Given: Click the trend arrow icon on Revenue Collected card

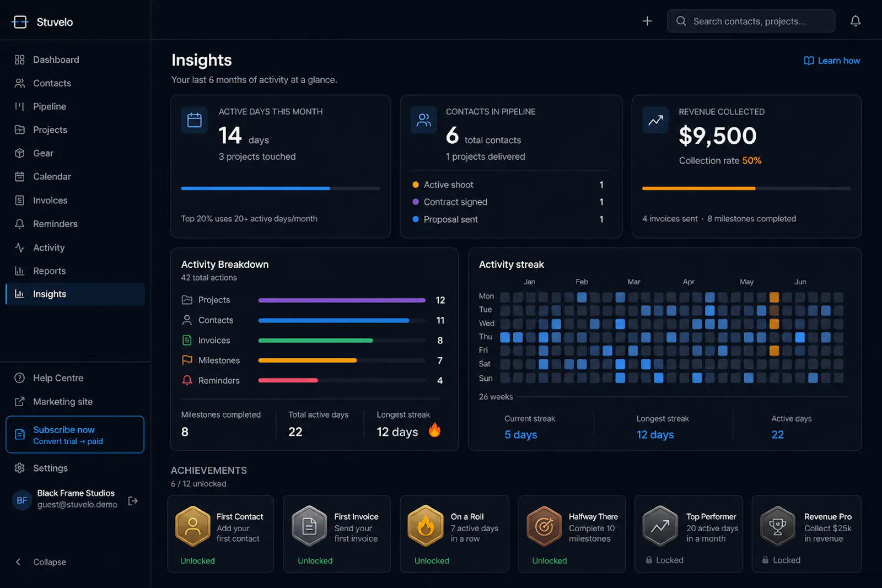Looking at the screenshot, I should 655,120.
